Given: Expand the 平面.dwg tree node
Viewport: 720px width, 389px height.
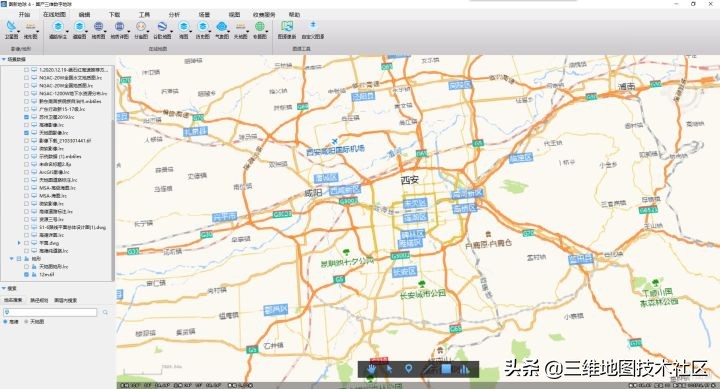Looking at the screenshot, I should tap(19, 243).
